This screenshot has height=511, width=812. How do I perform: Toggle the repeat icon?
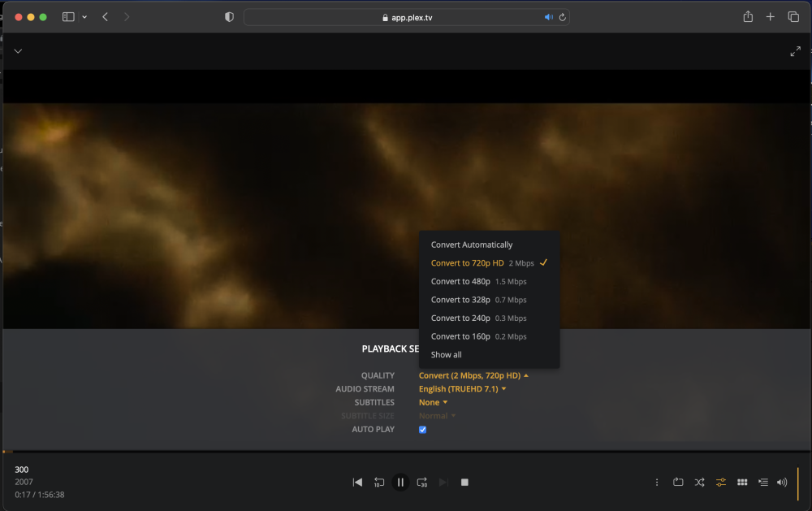click(678, 482)
